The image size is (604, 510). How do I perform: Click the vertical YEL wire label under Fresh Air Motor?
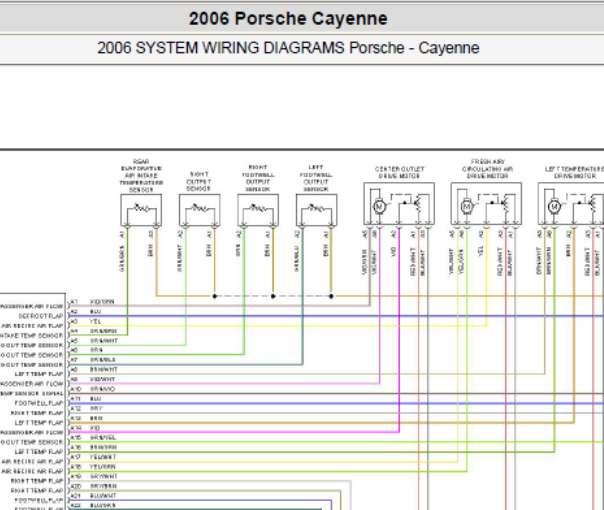pyautogui.click(x=481, y=252)
